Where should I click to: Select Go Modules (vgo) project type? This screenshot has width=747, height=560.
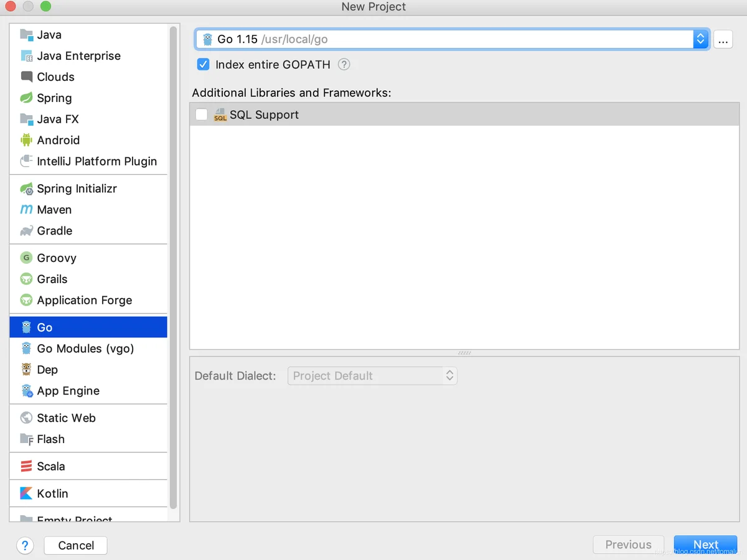pyautogui.click(x=88, y=348)
